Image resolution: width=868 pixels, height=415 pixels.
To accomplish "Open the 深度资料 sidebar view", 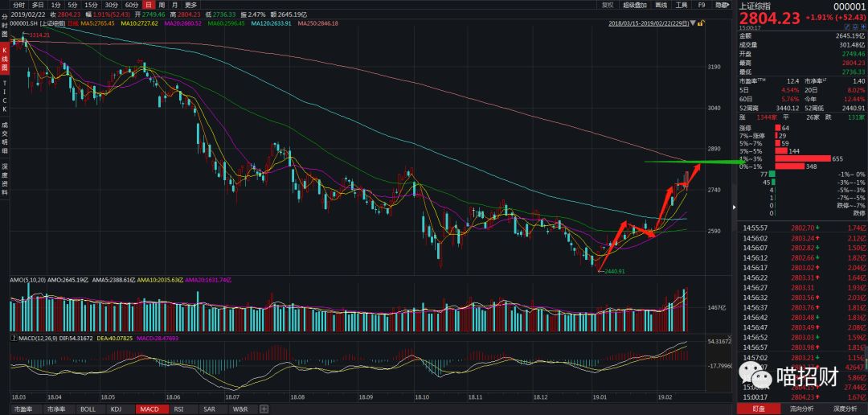I will (5, 180).
